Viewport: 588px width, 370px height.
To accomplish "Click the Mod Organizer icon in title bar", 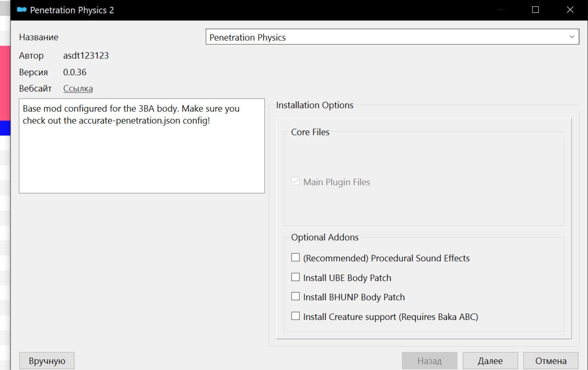I will pos(22,10).
